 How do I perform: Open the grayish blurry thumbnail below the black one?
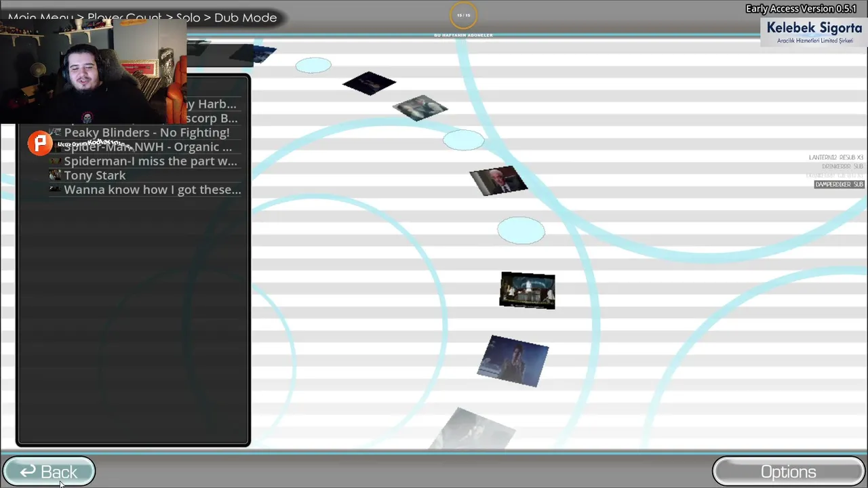[420, 108]
